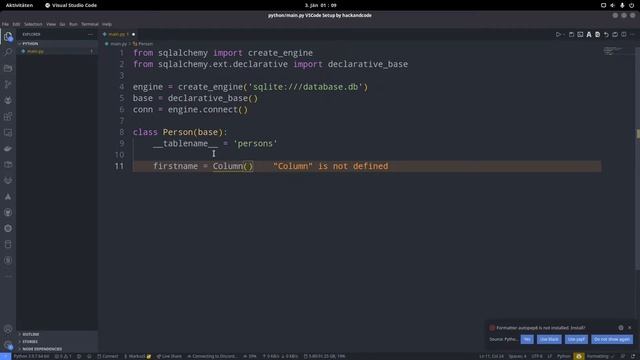Select Python language mode in status bar
The width and height of the screenshot is (640, 360).
[564, 356]
